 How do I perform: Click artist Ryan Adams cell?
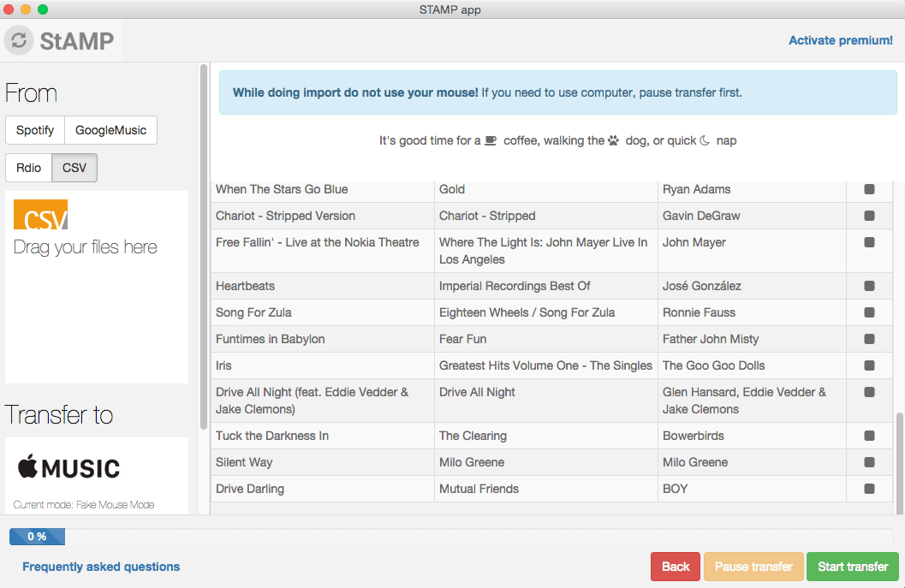752,189
